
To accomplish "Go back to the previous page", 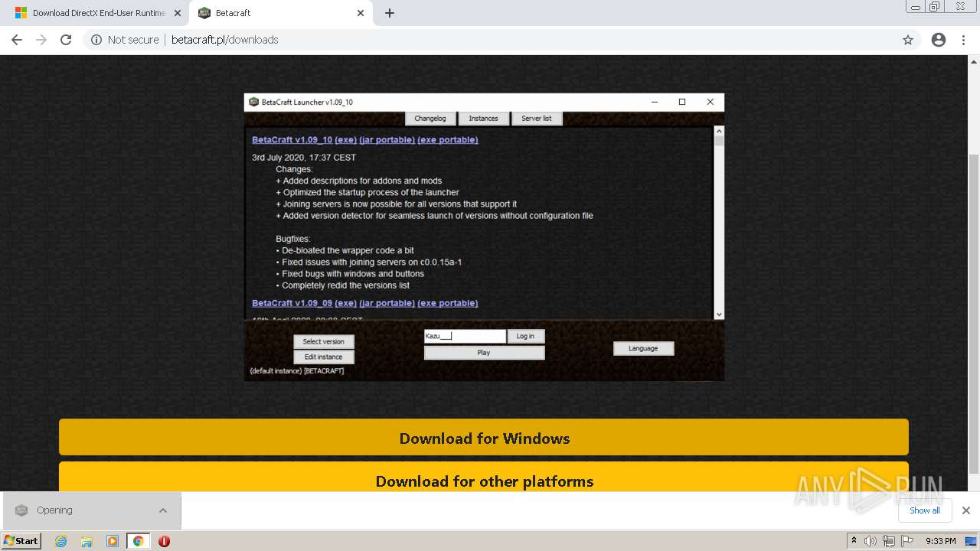I will coord(16,40).
